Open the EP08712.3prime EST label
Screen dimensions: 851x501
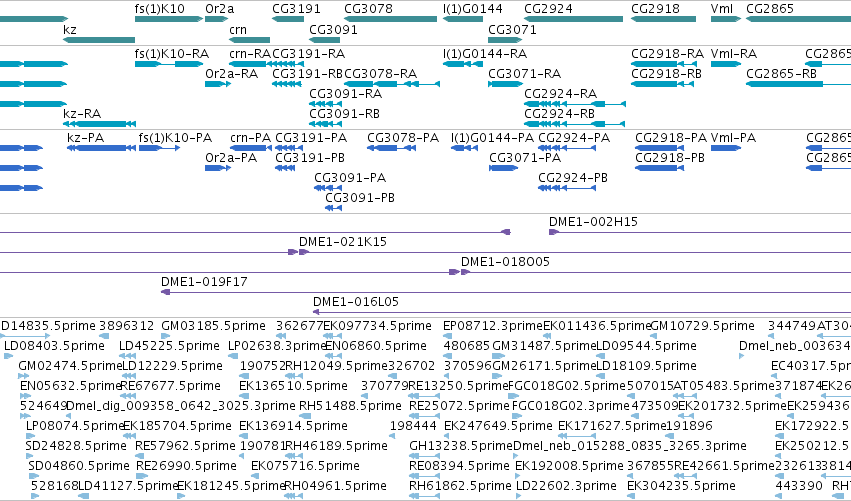(493, 326)
